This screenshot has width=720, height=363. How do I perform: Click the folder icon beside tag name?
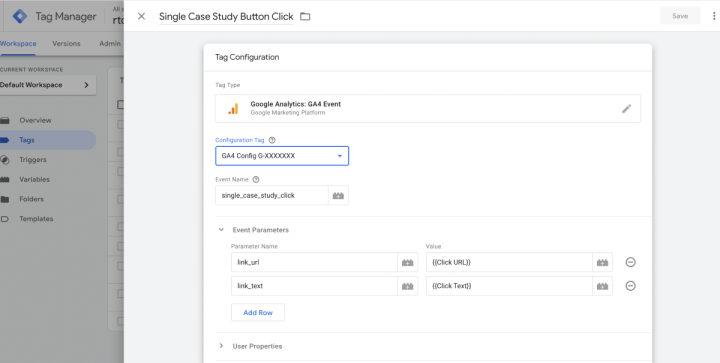tap(305, 17)
